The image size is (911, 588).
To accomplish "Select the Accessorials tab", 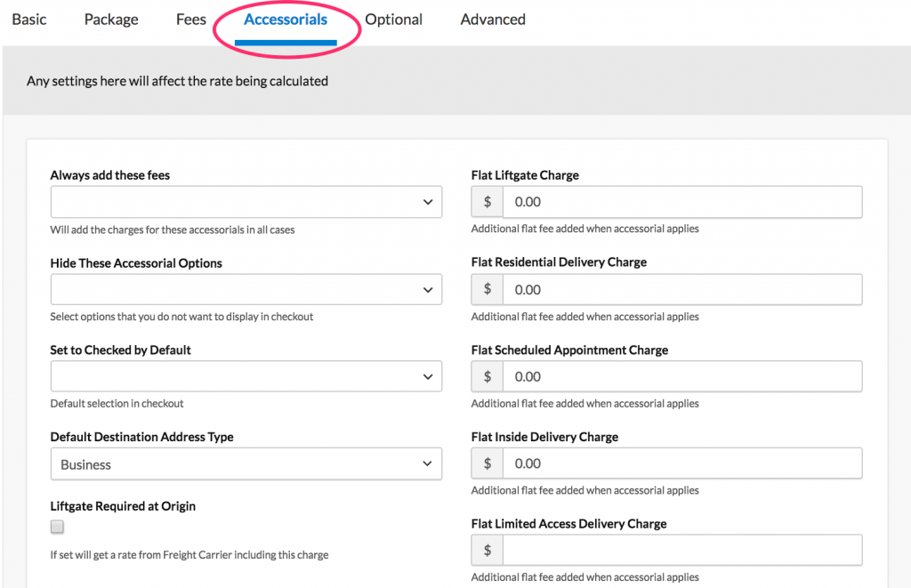I will [x=286, y=20].
